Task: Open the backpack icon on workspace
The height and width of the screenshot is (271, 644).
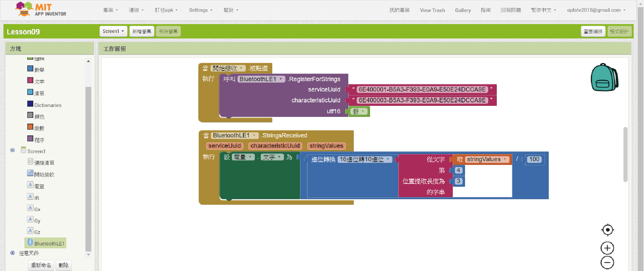Action: pos(604,77)
